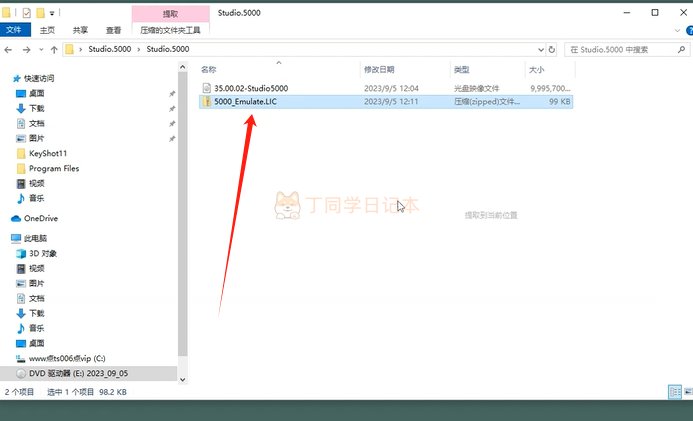
Task: Sort files by 名称 column
Action: click(x=209, y=69)
